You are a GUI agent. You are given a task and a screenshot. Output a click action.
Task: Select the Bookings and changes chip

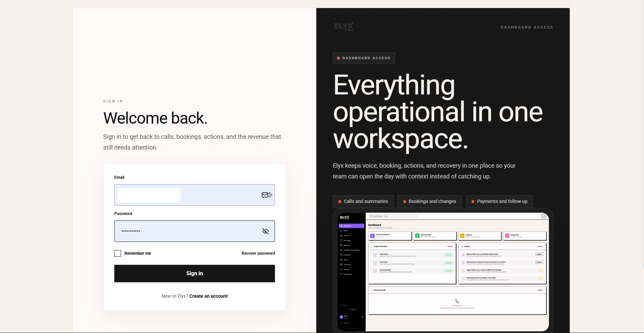[x=430, y=202]
